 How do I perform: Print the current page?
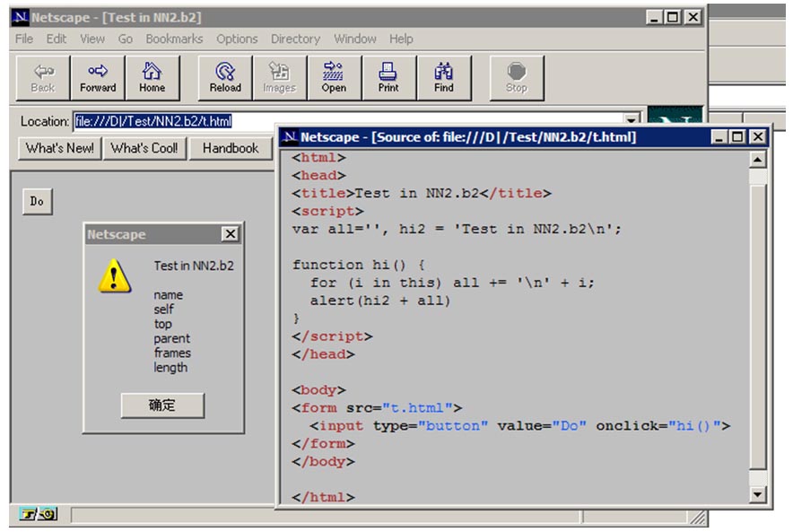tap(389, 78)
